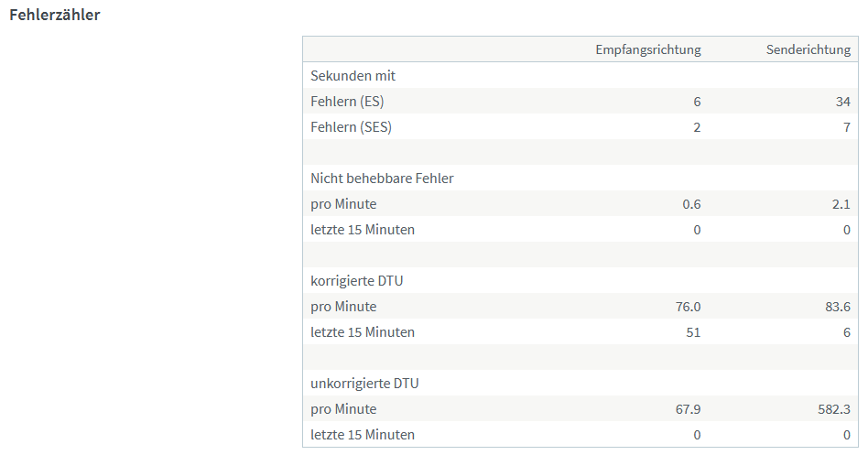
Task: Select ES Empfangsrichtung value 6
Action: 697,102
